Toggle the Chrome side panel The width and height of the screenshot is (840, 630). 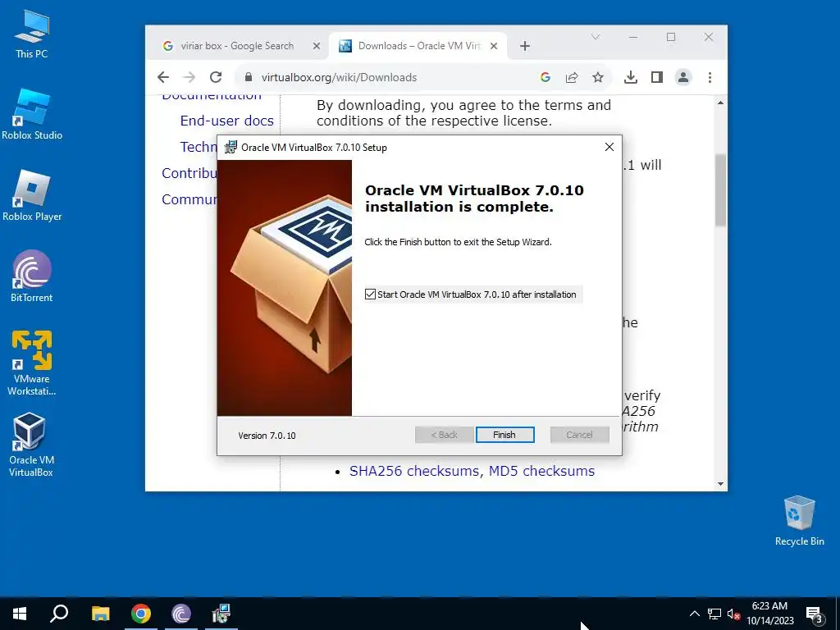pyautogui.click(x=657, y=77)
